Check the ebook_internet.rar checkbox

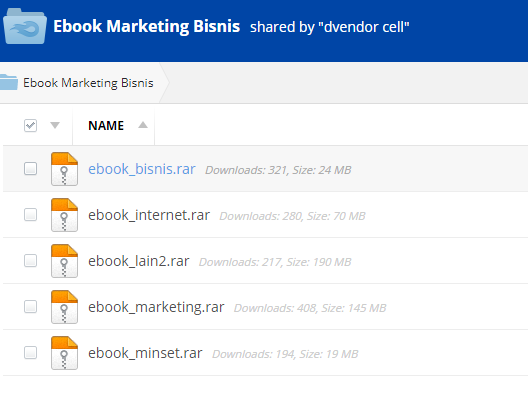30,214
